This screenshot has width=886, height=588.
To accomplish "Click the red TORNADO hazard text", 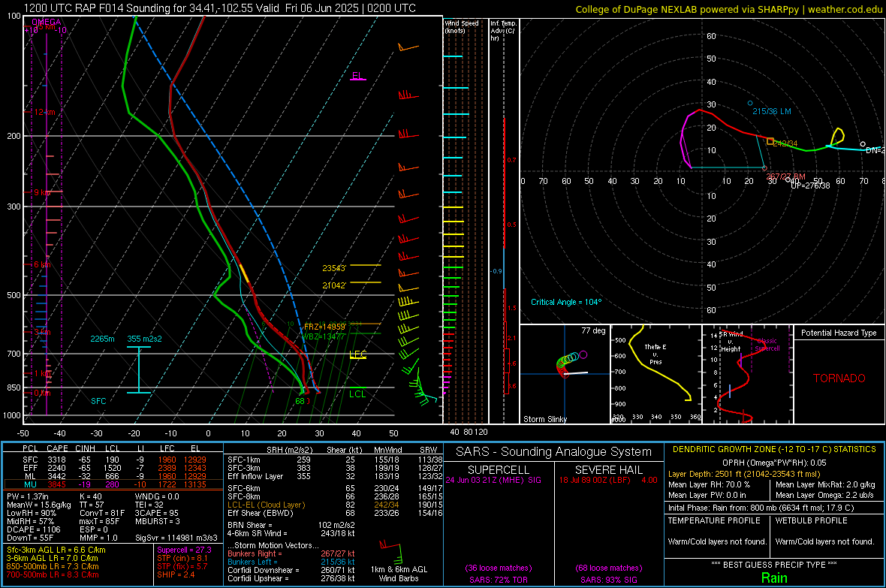I will 839,378.
